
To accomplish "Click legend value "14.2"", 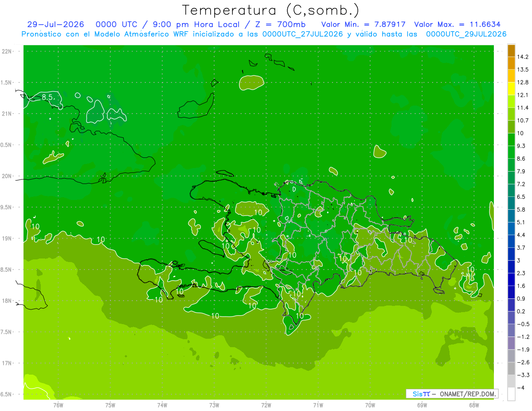I will [x=523, y=57].
